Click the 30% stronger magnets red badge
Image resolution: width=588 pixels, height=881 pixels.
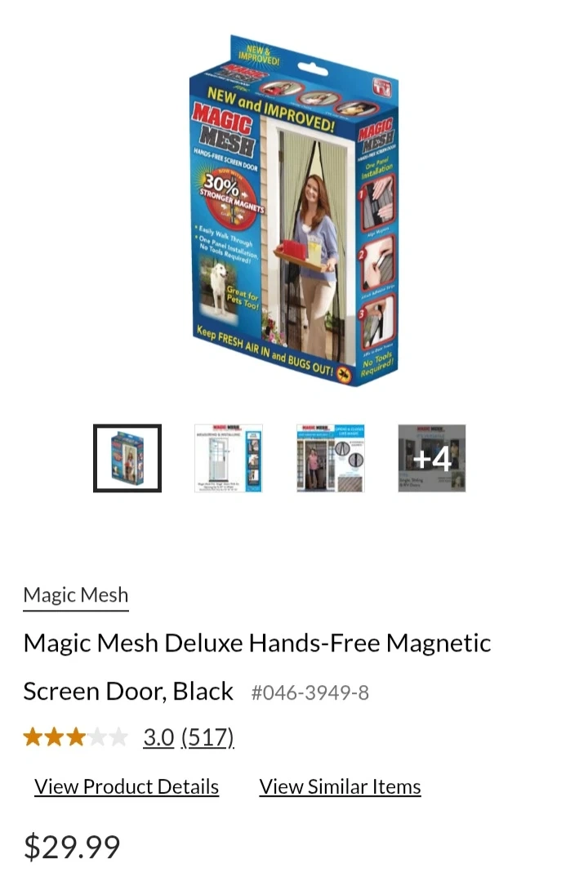(230, 198)
